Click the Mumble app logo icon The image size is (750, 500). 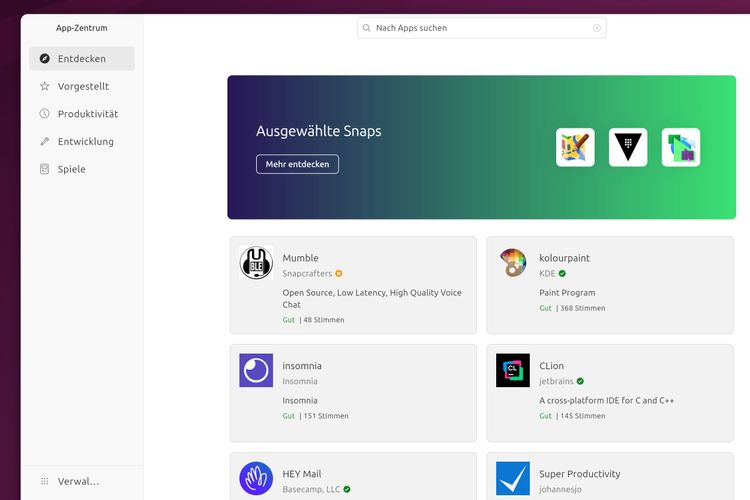pos(256,263)
